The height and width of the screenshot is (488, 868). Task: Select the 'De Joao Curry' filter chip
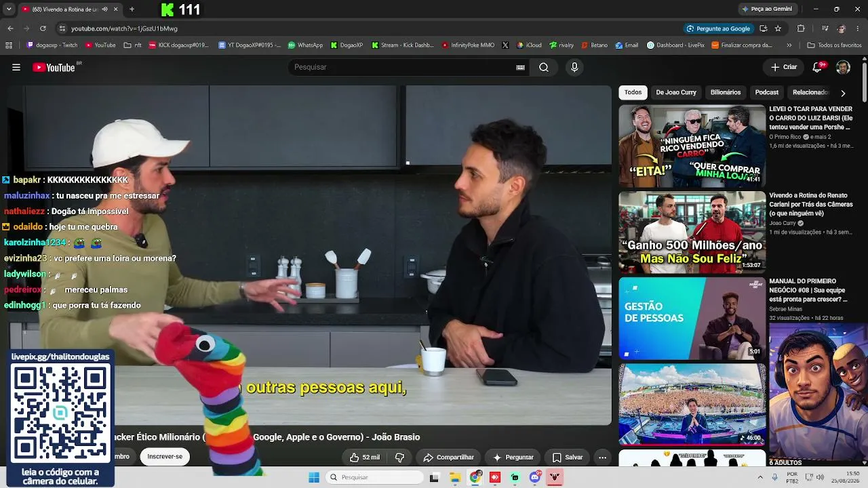[676, 92]
